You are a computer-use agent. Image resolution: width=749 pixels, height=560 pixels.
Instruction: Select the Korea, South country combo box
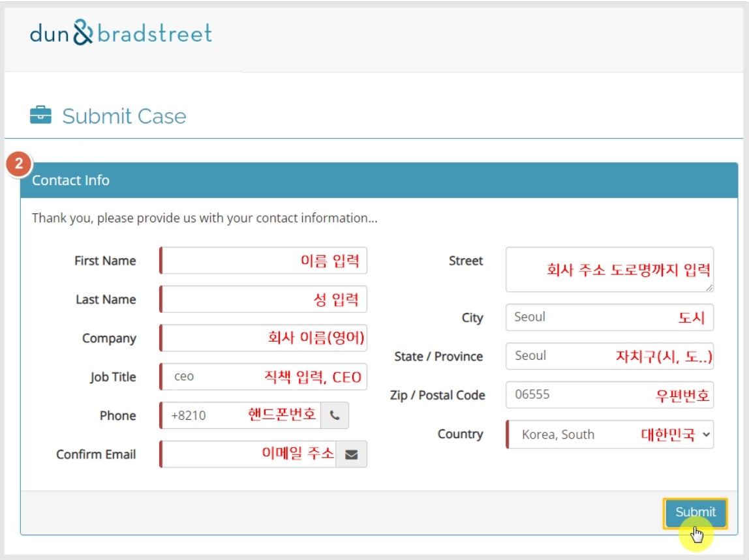pos(610,434)
